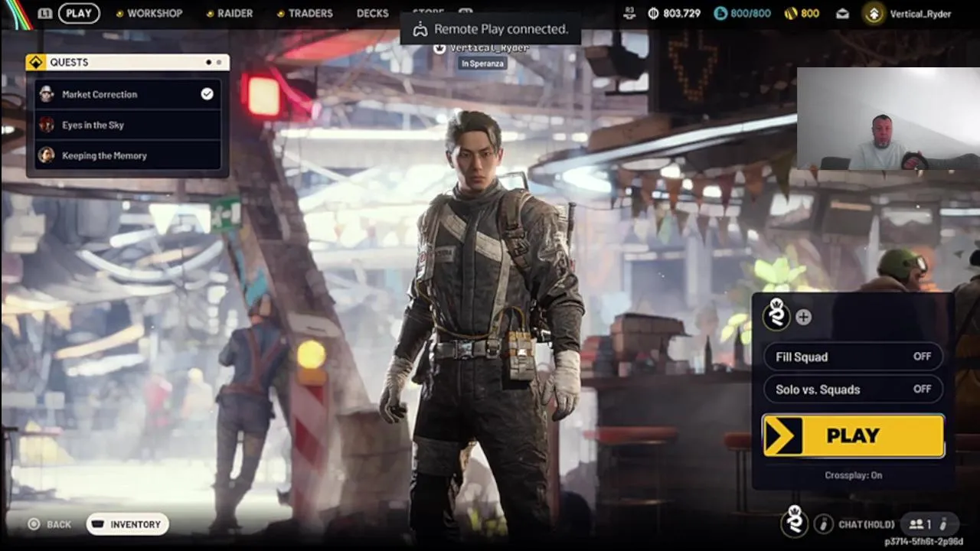Viewport: 980px width, 551px height.
Task: Click the QUESTS header arrow icon
Action: click(36, 62)
